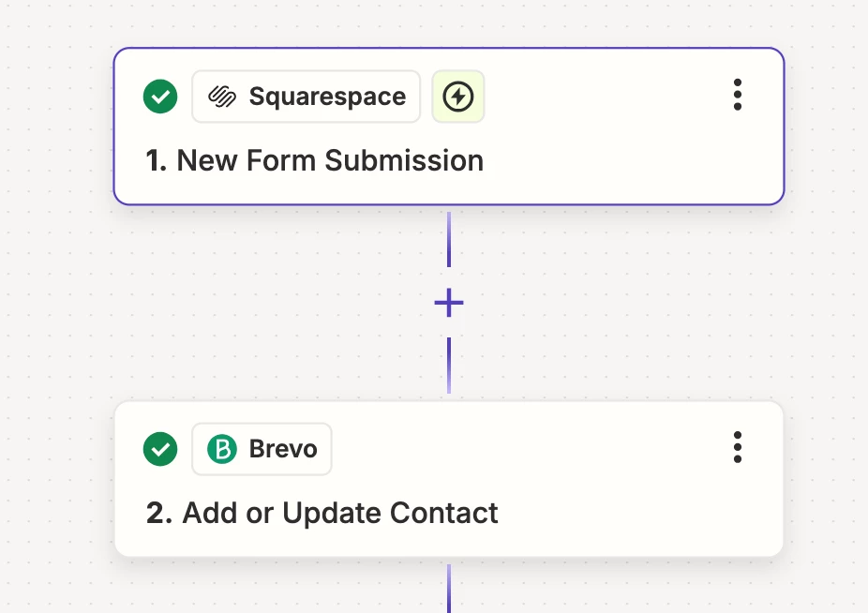
Task: Click the green checkmark on the Brevo step
Action: pos(160,449)
